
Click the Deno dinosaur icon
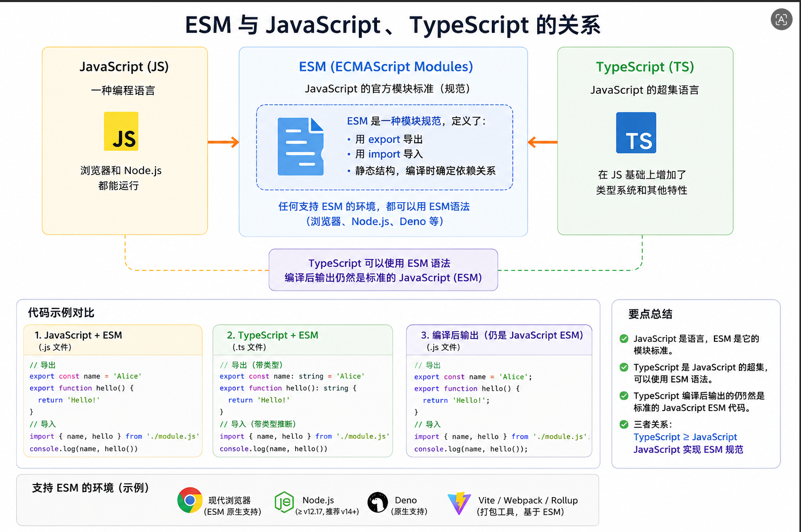coord(378,502)
